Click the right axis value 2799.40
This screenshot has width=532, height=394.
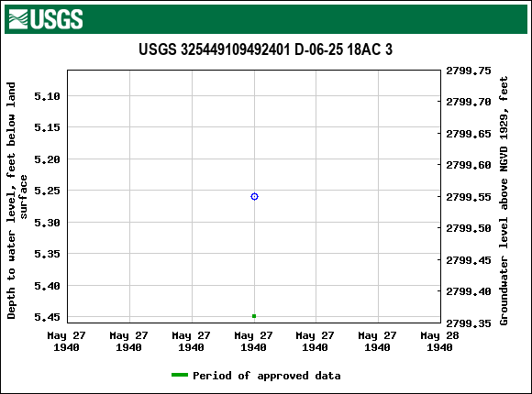tap(469, 291)
